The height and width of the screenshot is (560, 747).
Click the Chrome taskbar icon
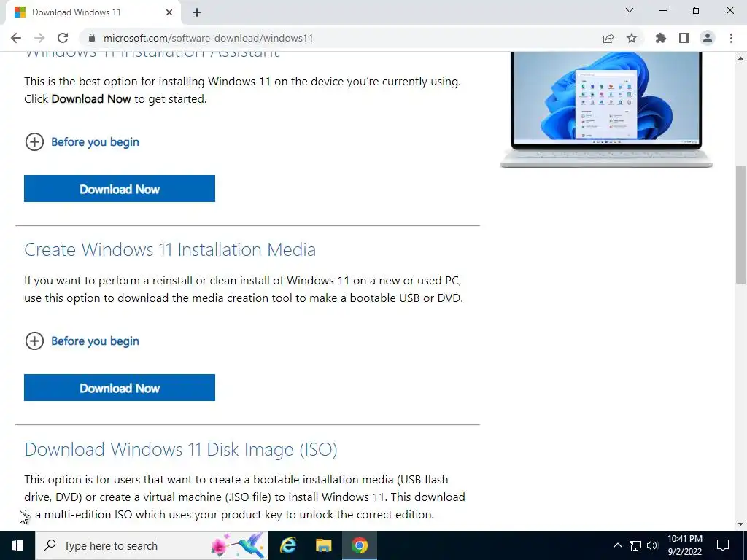(360, 545)
